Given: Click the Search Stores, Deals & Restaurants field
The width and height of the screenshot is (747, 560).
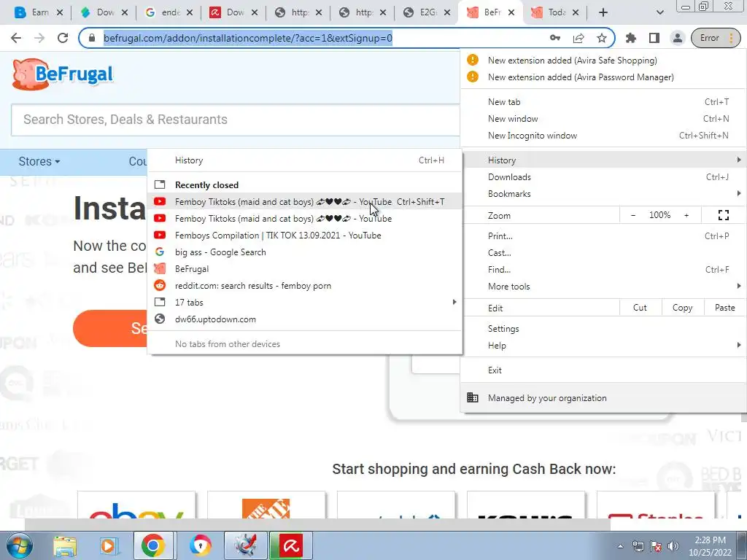Looking at the screenshot, I should click(236, 120).
